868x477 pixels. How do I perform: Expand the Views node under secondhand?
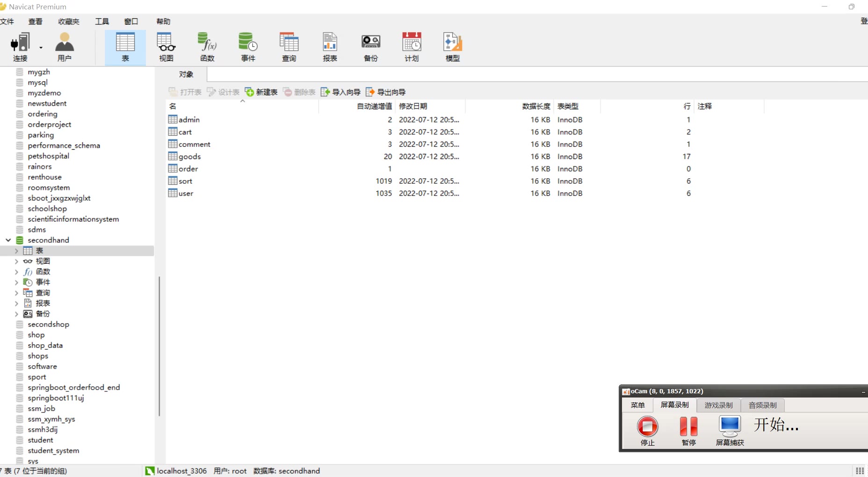coord(16,261)
